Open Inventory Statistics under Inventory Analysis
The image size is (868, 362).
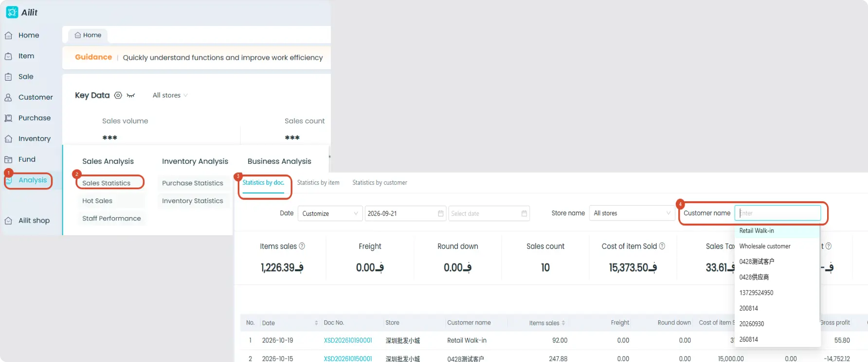[x=193, y=201]
